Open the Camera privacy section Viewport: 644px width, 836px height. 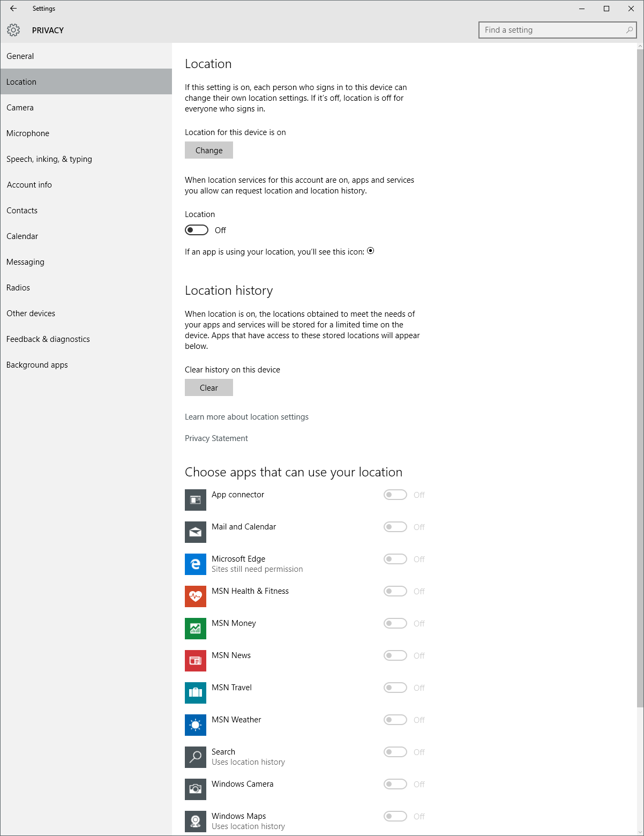pos(20,108)
